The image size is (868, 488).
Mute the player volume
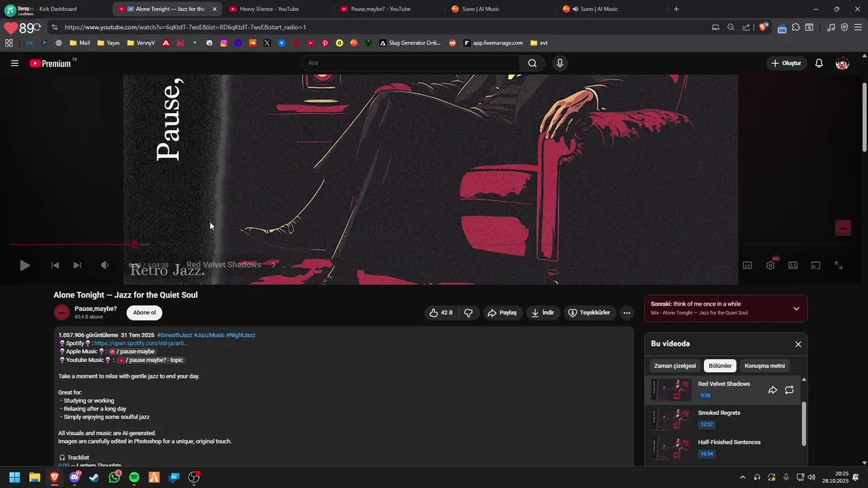click(x=104, y=265)
